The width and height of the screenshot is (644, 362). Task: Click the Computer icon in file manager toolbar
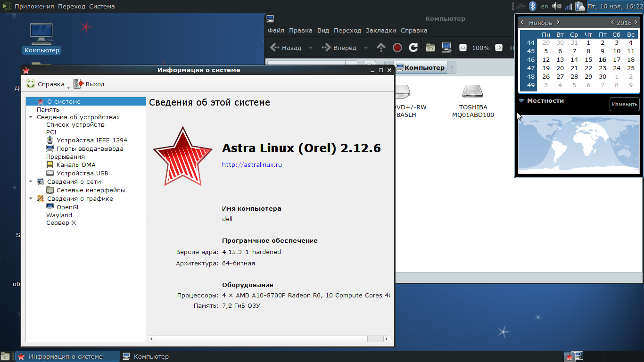point(446,48)
